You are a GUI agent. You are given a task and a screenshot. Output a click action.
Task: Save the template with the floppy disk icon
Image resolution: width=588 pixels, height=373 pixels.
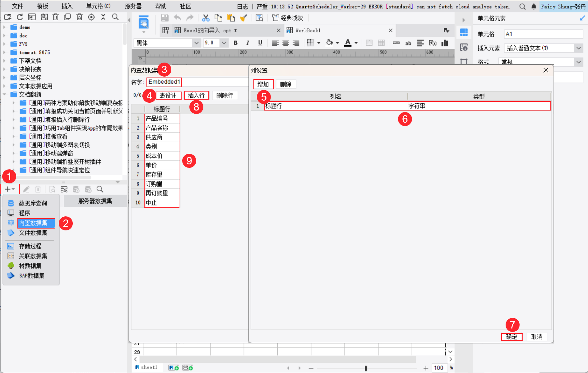click(165, 18)
